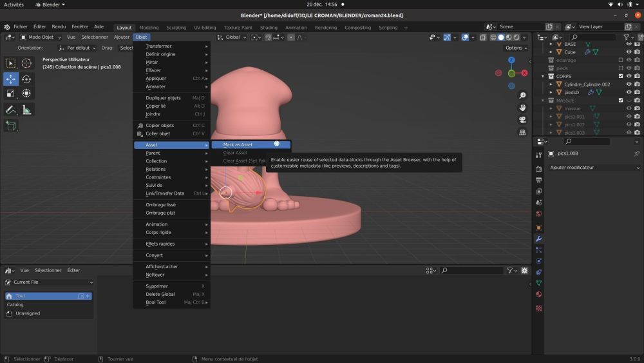This screenshot has height=363, width=644.
Task: Enable the eclairage collection checkbox
Action: coord(621,60)
